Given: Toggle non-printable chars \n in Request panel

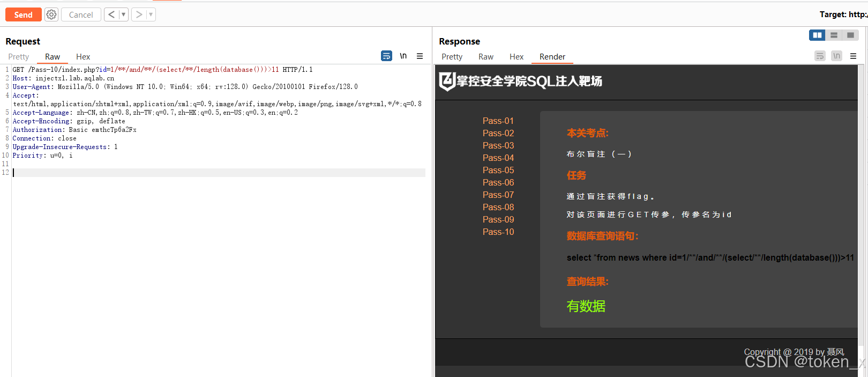Looking at the screenshot, I should coord(403,56).
